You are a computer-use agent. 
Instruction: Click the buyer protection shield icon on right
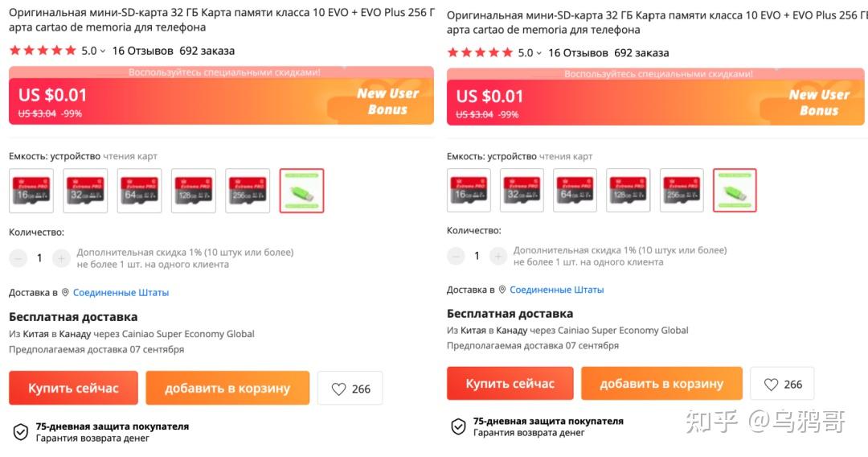click(458, 426)
